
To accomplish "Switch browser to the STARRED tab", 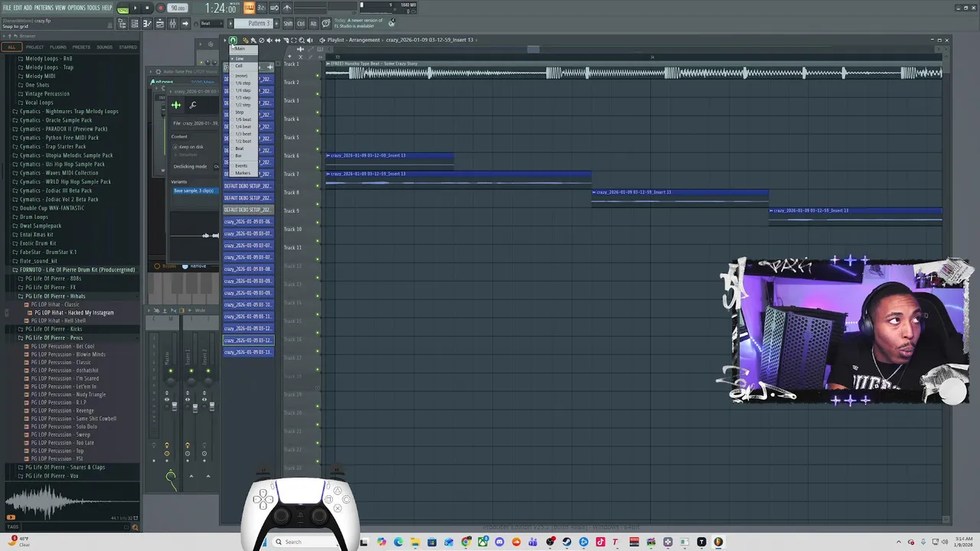I will pyautogui.click(x=128, y=47).
